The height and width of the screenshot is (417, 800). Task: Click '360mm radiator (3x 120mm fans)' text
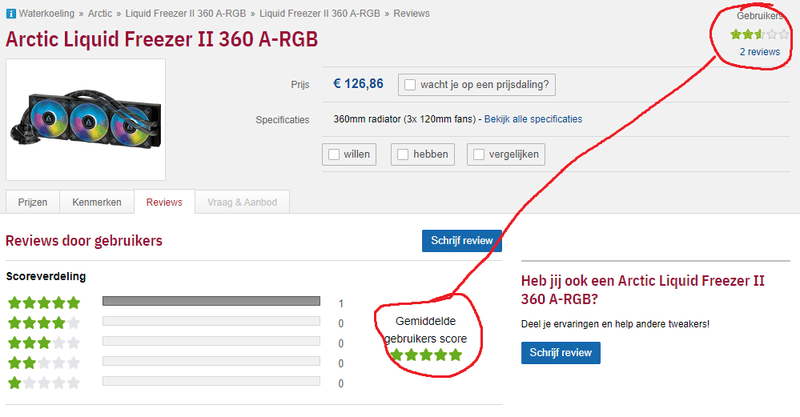[x=405, y=119]
